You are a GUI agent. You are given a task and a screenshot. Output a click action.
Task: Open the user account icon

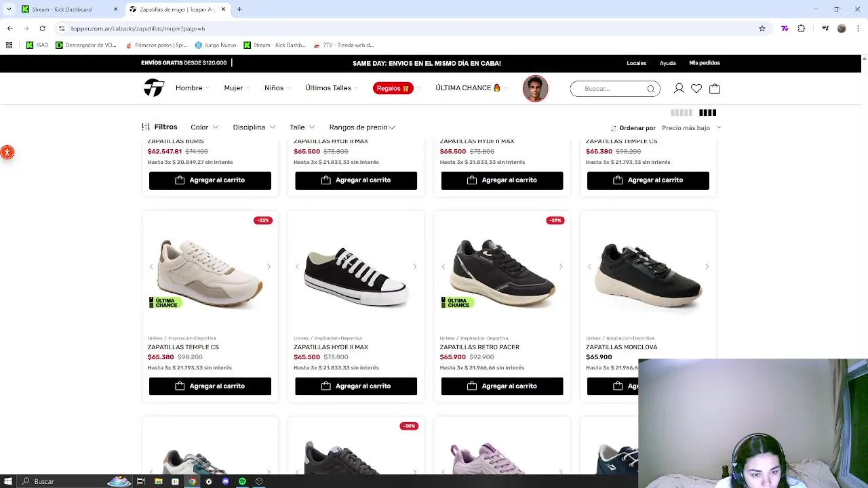pyautogui.click(x=679, y=89)
